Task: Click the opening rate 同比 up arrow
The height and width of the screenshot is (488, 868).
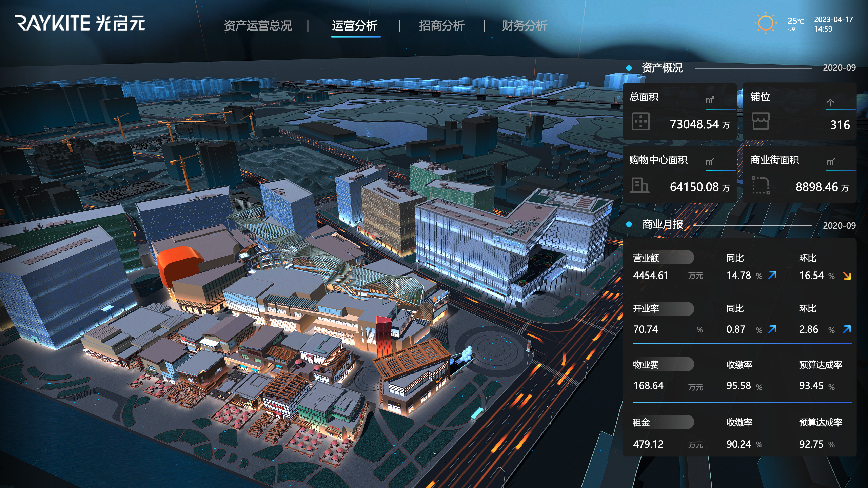Action: 772,329
